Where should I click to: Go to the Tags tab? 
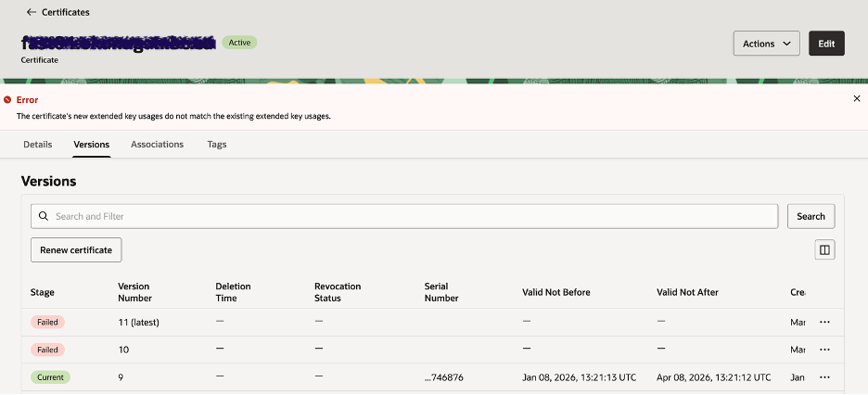(x=217, y=145)
